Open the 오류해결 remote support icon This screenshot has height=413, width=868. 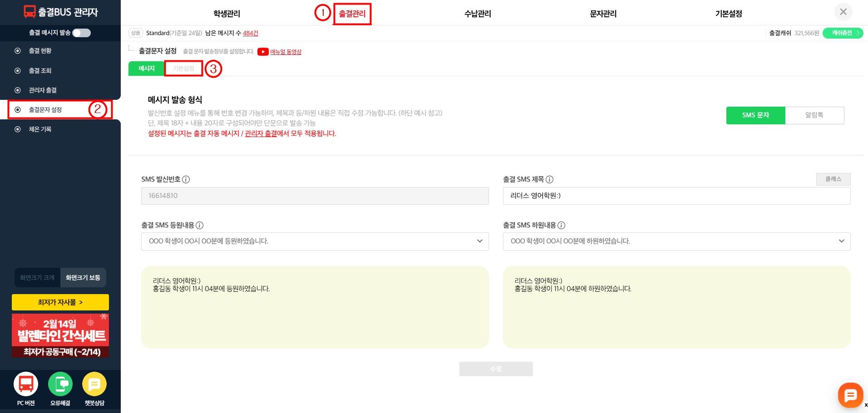tap(60, 384)
